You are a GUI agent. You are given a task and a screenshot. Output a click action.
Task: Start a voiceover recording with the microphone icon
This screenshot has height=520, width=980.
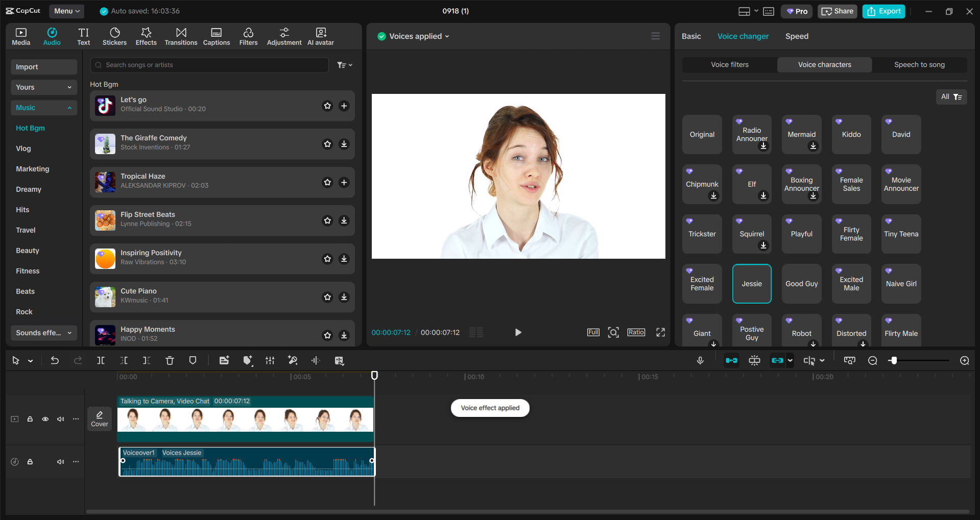coord(700,360)
